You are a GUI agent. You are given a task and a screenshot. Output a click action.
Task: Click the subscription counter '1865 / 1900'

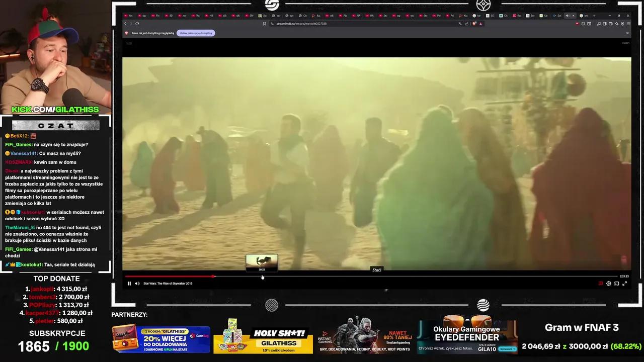(x=53, y=346)
